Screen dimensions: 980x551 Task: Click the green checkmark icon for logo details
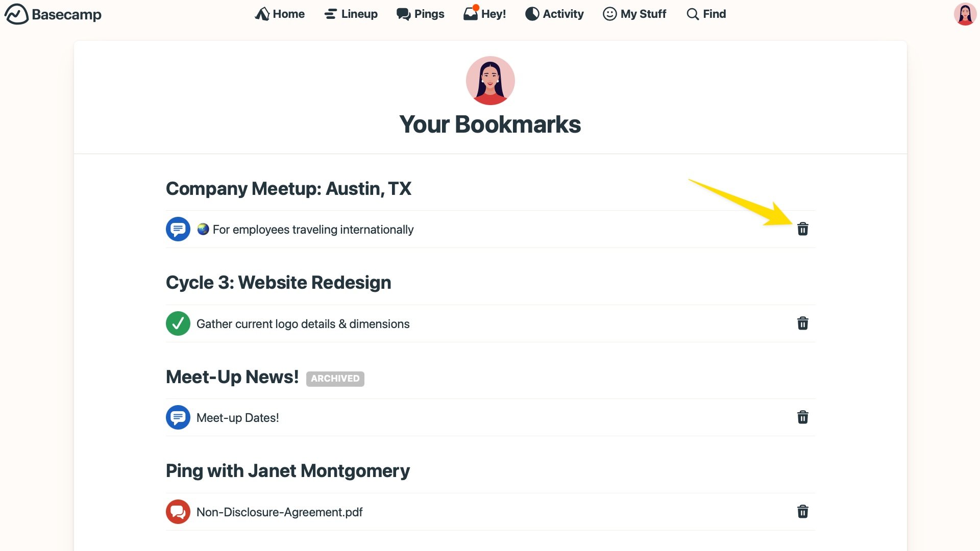point(178,323)
